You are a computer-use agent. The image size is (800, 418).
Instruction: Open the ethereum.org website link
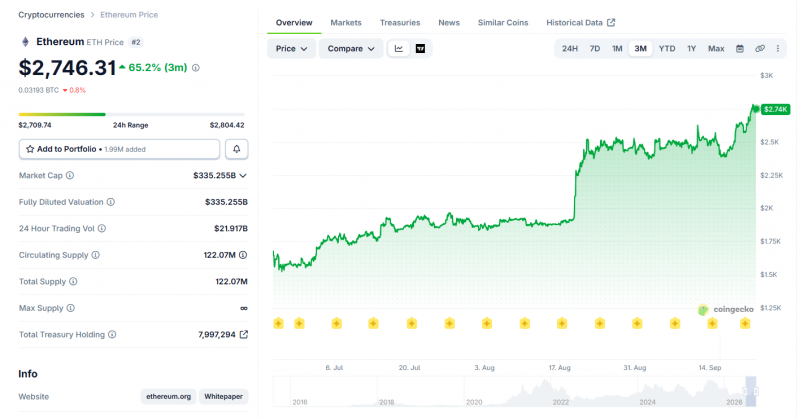click(x=168, y=397)
